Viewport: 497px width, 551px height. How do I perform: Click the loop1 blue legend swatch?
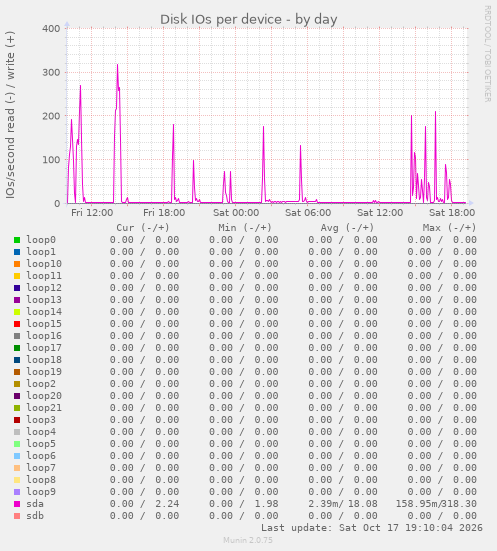pos(17,252)
